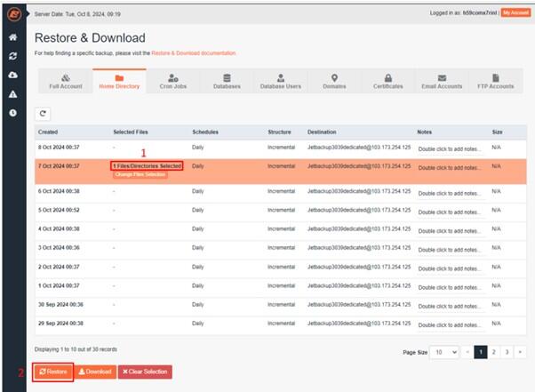Switch to the Databases tab
Screen dimensions: 535x392
coord(227,82)
